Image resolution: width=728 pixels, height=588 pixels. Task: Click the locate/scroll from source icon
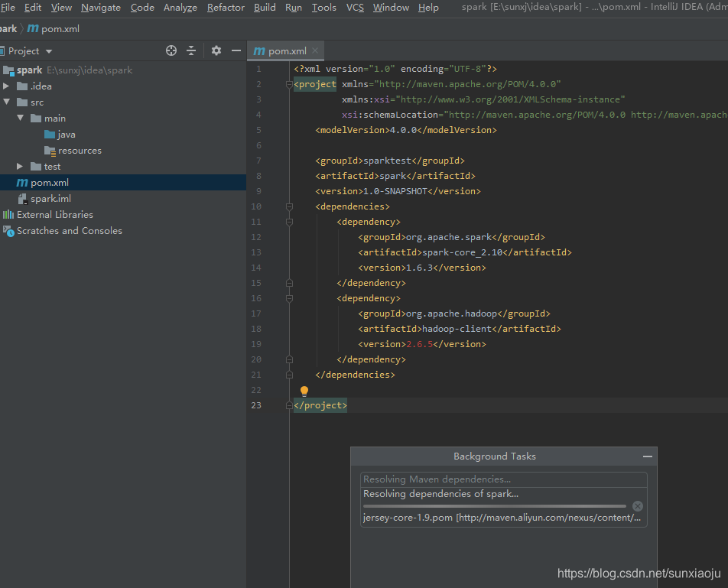(x=171, y=50)
